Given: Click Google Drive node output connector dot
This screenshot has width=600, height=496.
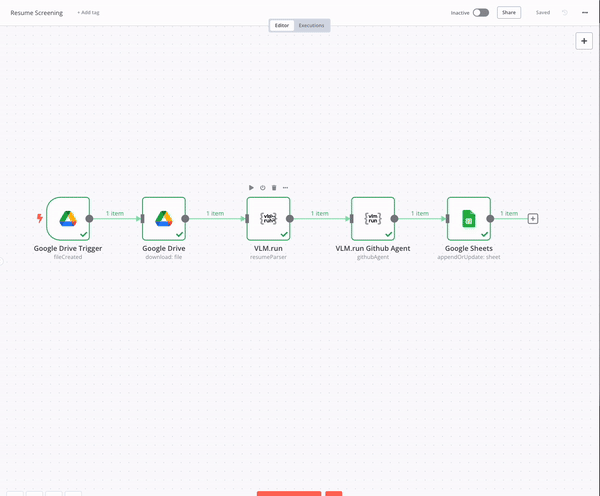Looking at the screenshot, I should click(x=185, y=219).
